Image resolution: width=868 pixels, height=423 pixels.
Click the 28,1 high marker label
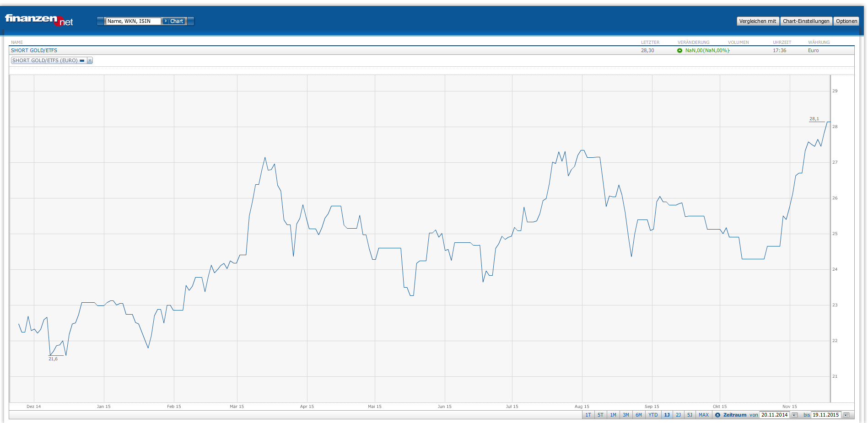tap(814, 119)
